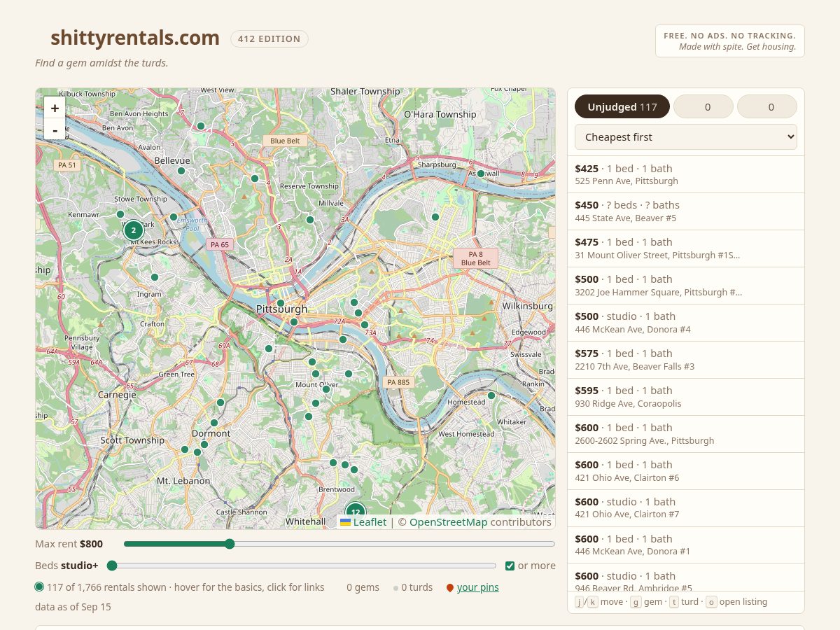
Task: Select the rental marker directly above Dormont label
Action: click(x=214, y=423)
